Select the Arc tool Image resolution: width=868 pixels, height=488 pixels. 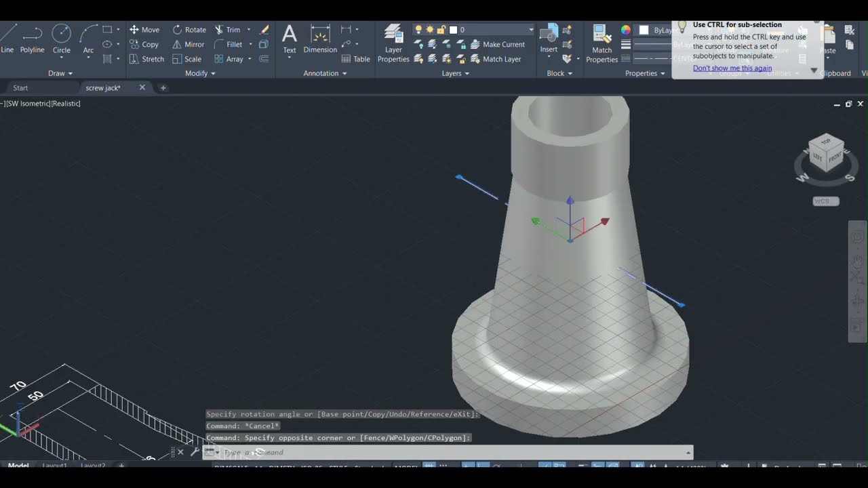click(88, 39)
